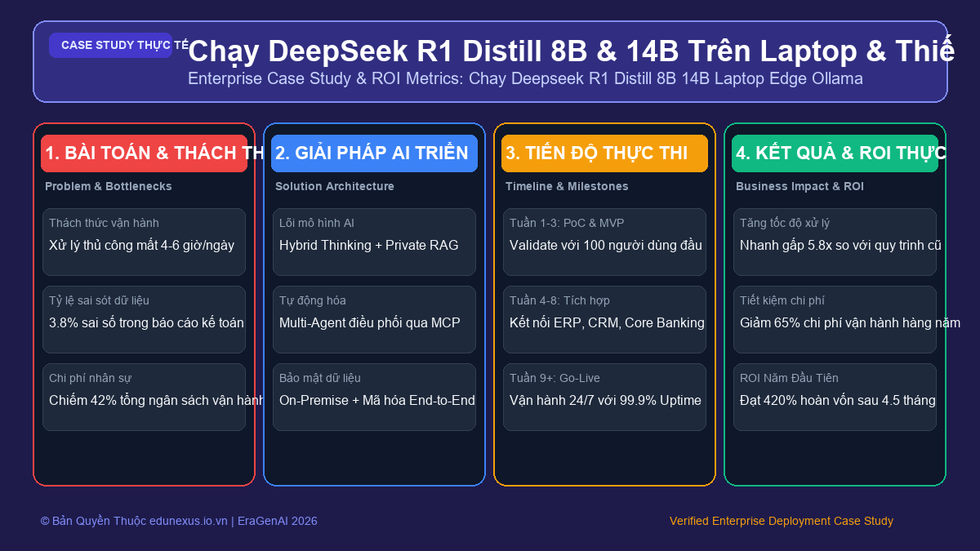Open the edunexus.io.vn copyright footer link

[x=179, y=521]
